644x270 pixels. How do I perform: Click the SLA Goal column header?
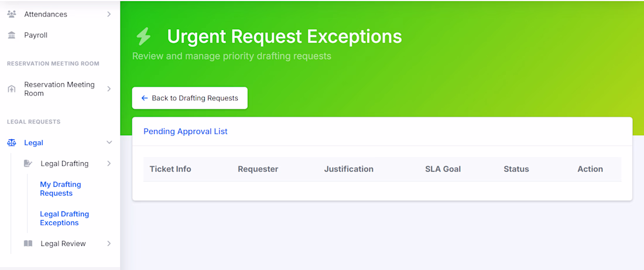[443, 169]
